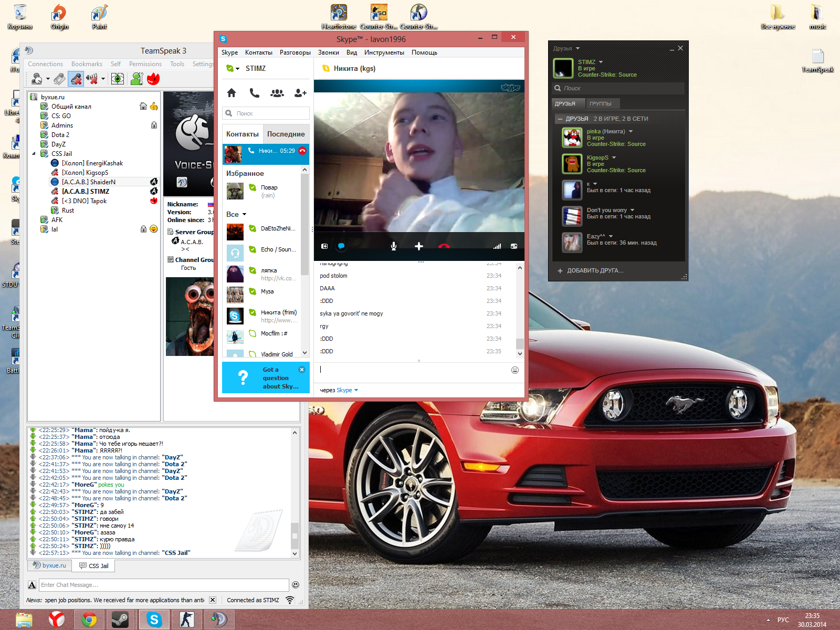The width and height of the screenshot is (840, 630).
Task: Create a group in Skype
Action: click(277, 93)
